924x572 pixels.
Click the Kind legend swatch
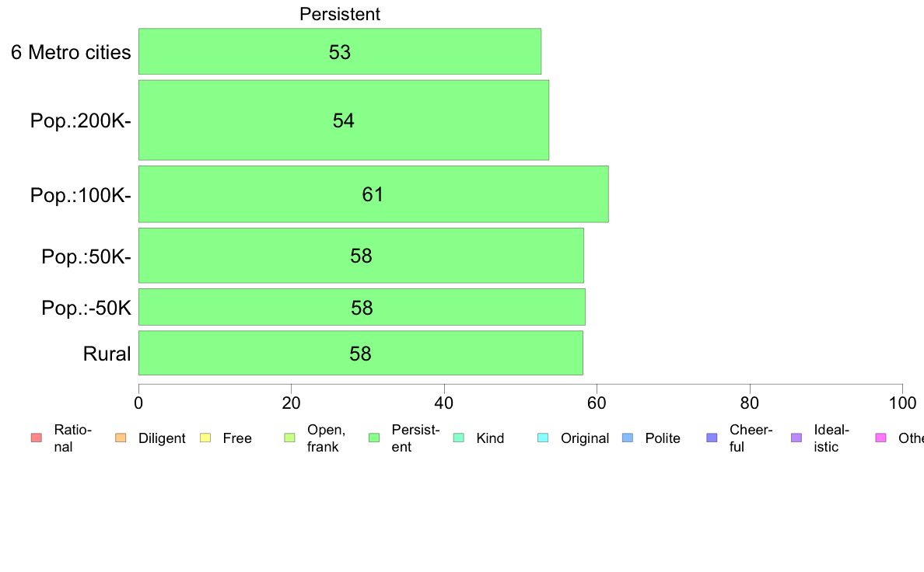pos(458,438)
